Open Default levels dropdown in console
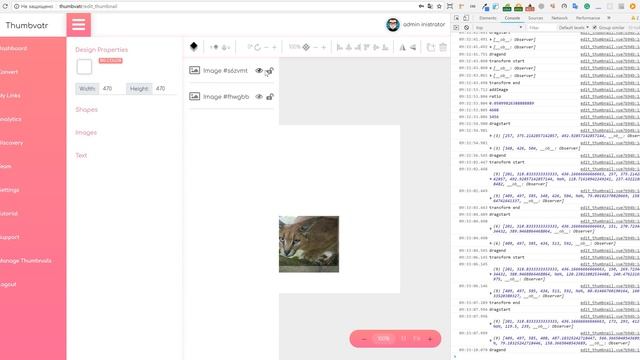 (573, 27)
